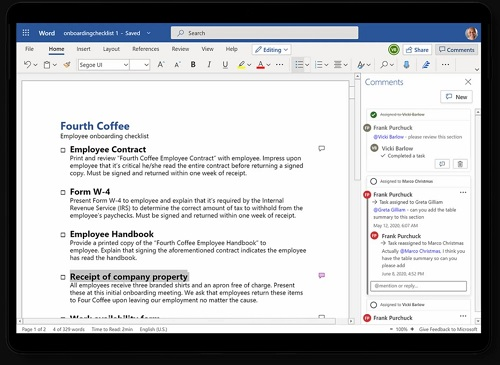Click the green presence avatar badge
This screenshot has width=500, height=365.
(x=394, y=50)
